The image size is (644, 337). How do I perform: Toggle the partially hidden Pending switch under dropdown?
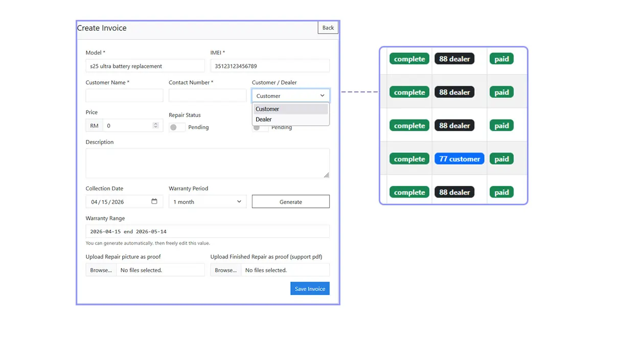click(x=260, y=128)
